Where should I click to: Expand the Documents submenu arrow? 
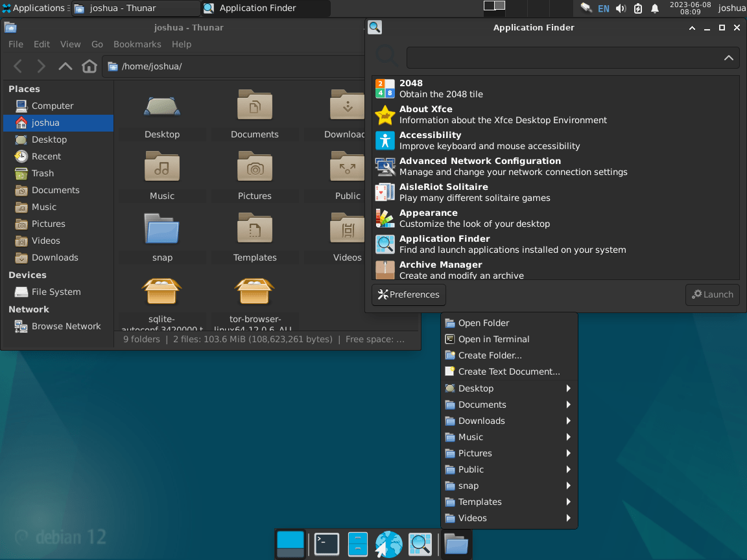(569, 404)
